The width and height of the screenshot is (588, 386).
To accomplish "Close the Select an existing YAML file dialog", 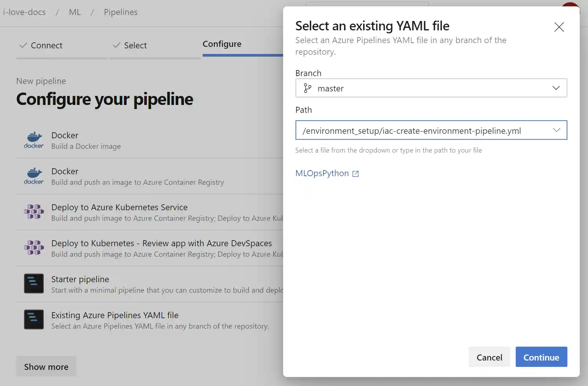I will pyautogui.click(x=559, y=27).
